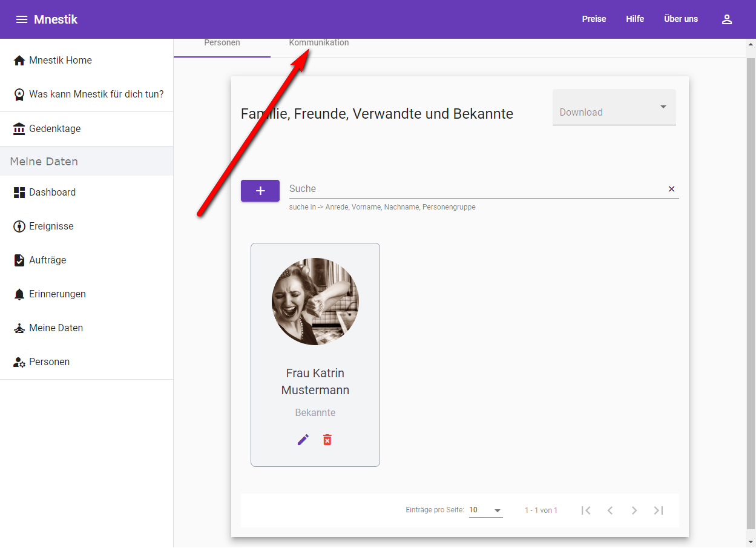This screenshot has height=548, width=756.
Task: Open the Hilfe link in header
Action: tap(635, 19)
